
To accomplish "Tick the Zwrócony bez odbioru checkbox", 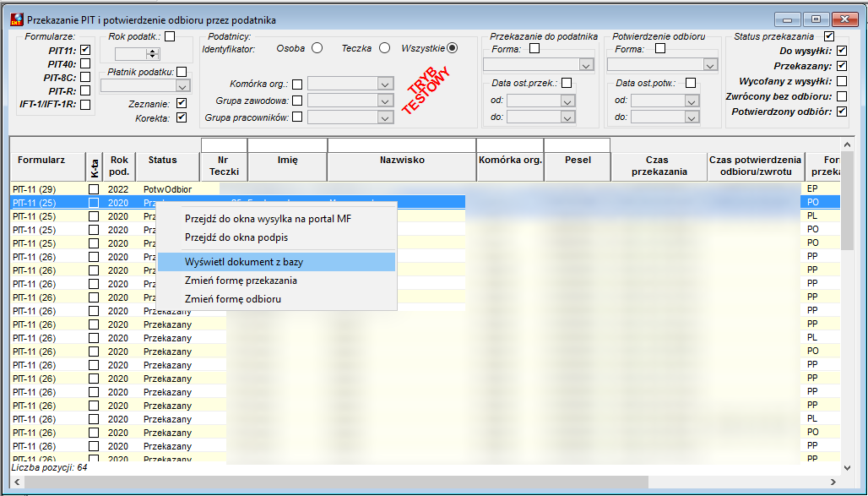I will point(842,96).
